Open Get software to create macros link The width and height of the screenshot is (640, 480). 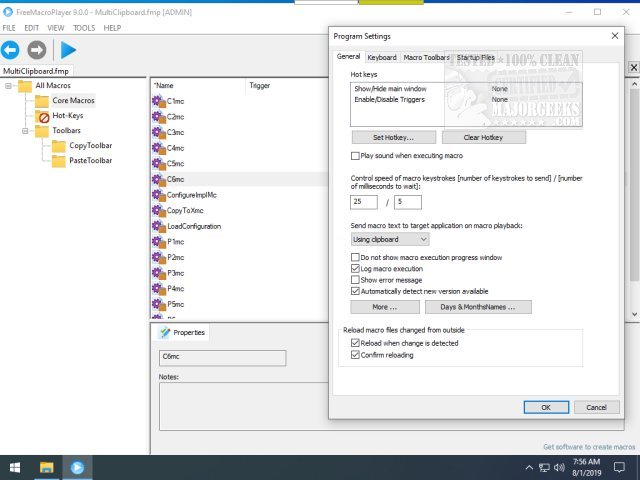[x=589, y=447]
